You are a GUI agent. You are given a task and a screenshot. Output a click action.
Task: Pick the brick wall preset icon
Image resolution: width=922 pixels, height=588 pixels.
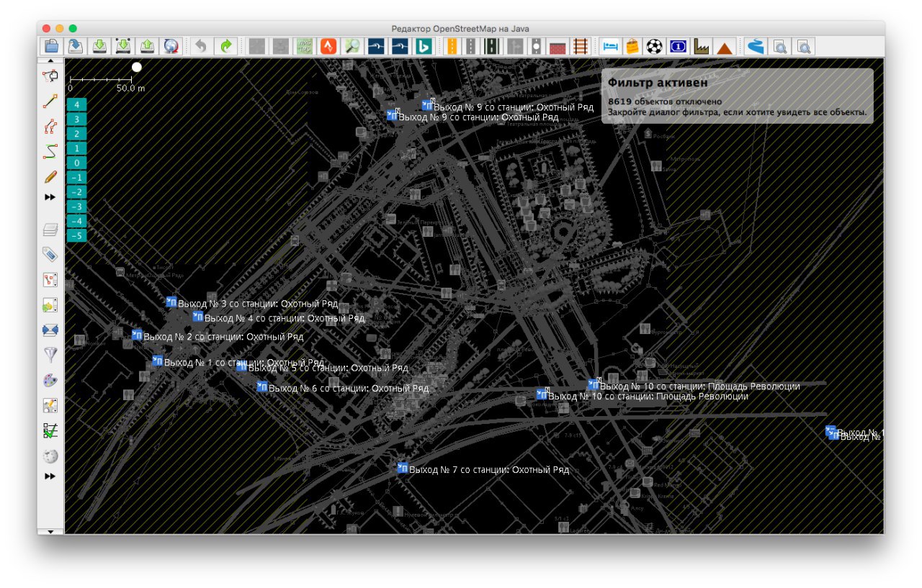[x=558, y=47]
